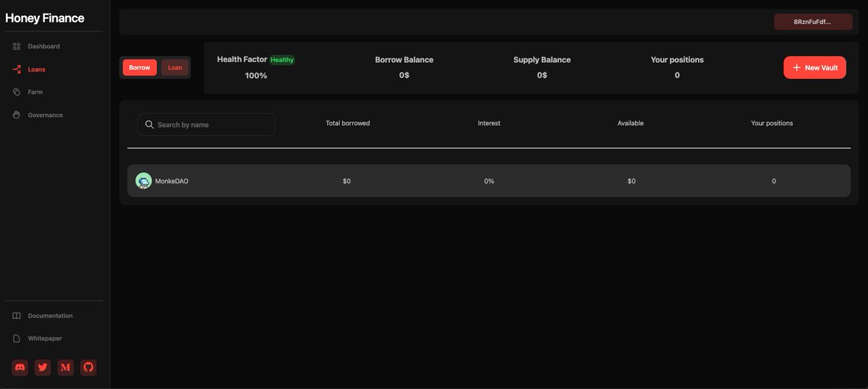Click the Loans icon in sidebar
868x389 pixels.
click(17, 69)
